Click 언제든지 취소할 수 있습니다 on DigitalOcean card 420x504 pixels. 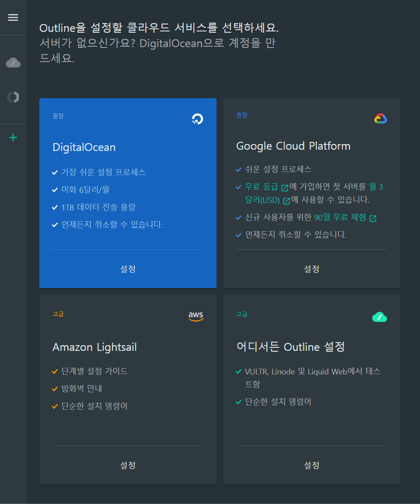coord(112,224)
